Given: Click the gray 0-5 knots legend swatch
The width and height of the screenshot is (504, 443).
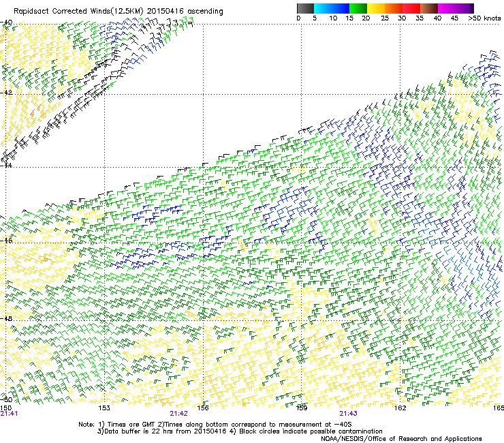Looking at the screenshot, I should coord(305,8).
